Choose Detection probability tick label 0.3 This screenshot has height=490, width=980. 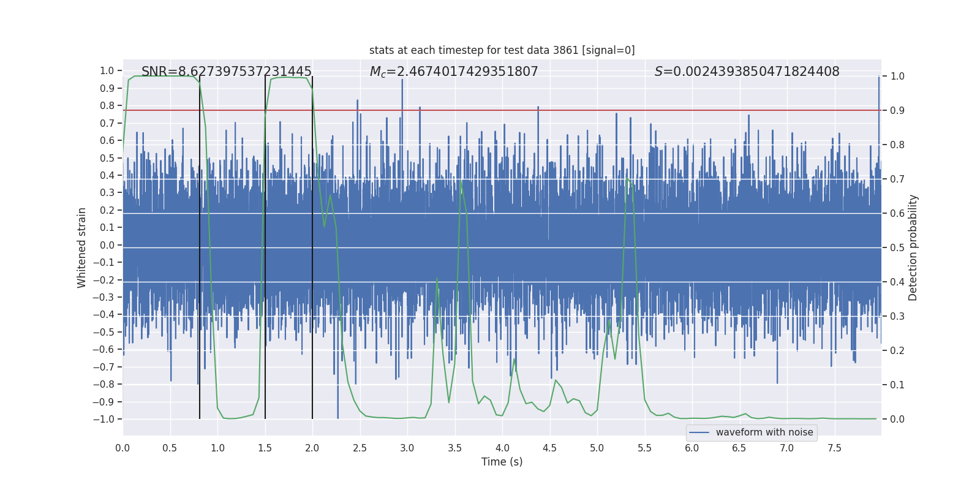897,317
